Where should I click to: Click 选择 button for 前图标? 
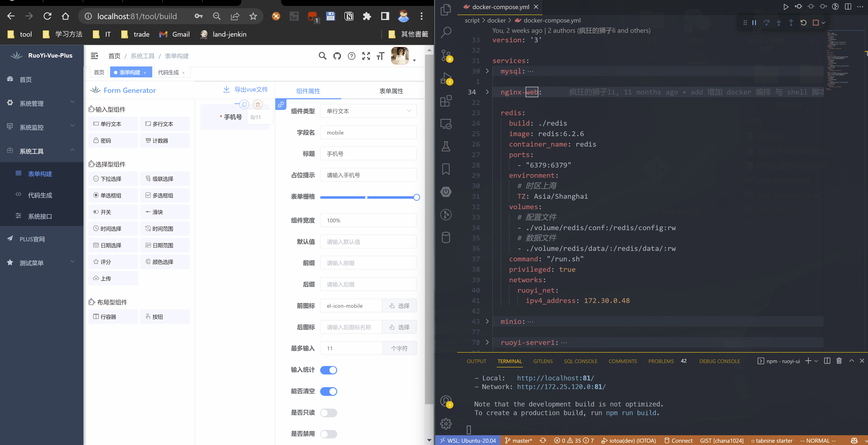(x=399, y=306)
